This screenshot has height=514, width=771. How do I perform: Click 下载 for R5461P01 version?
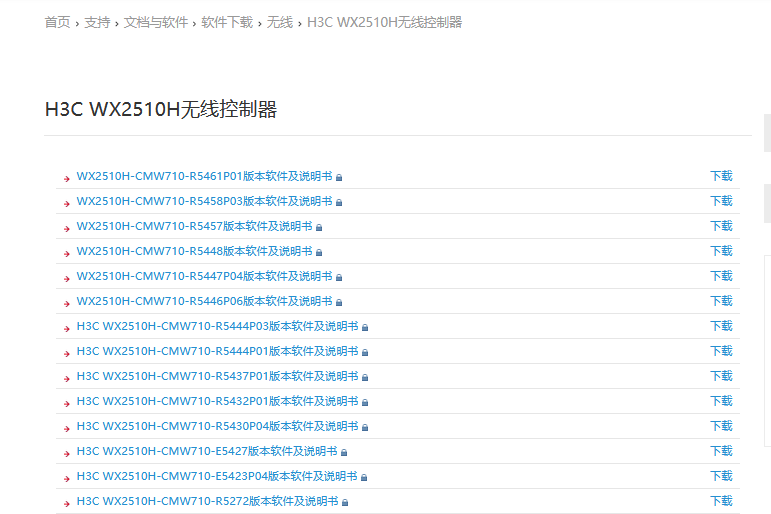(x=721, y=176)
